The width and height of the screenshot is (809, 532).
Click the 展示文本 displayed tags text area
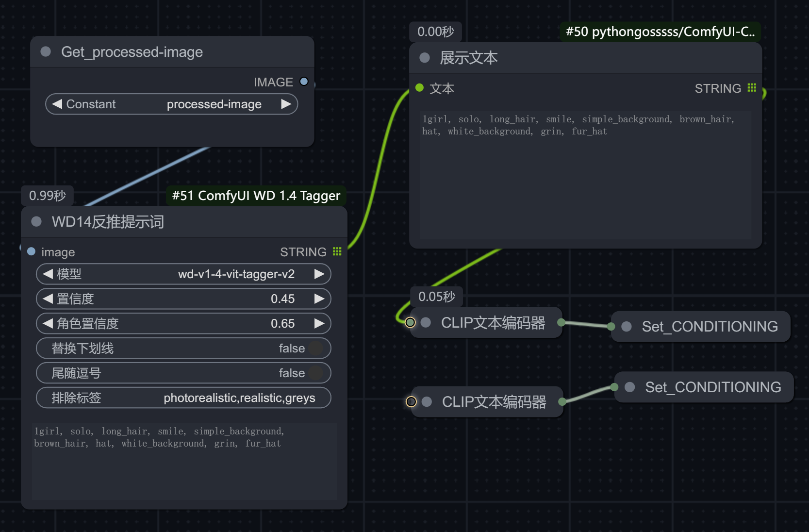click(586, 175)
